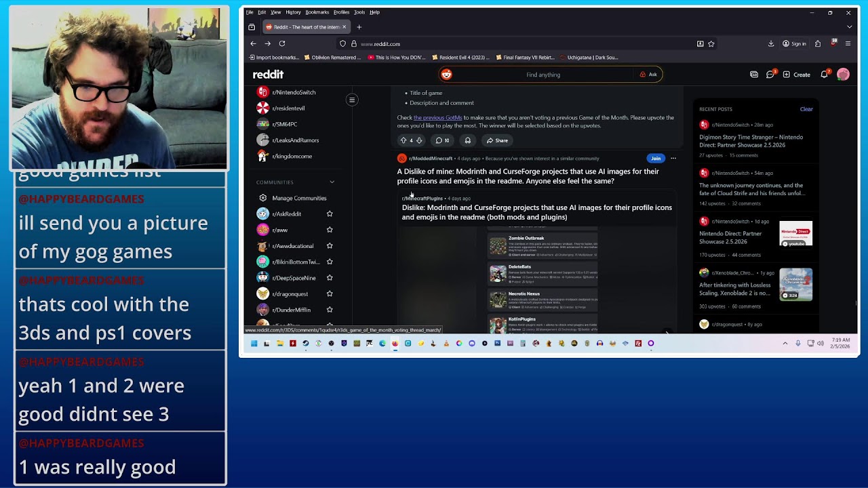Viewport: 868px width, 488px height.
Task: Open Reddit chat messages icon
Action: 770,75
